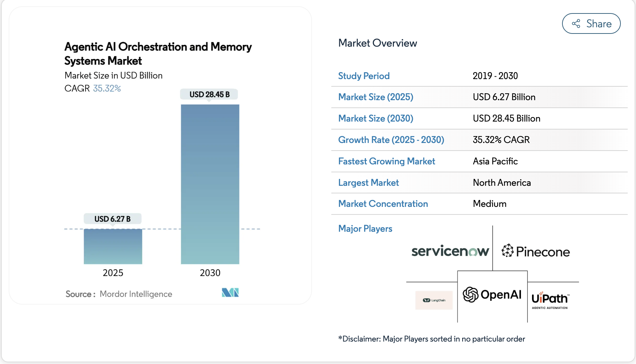Select the UiPath Agentic Automation logo
Screen dimensions: 636x364
[551, 300]
